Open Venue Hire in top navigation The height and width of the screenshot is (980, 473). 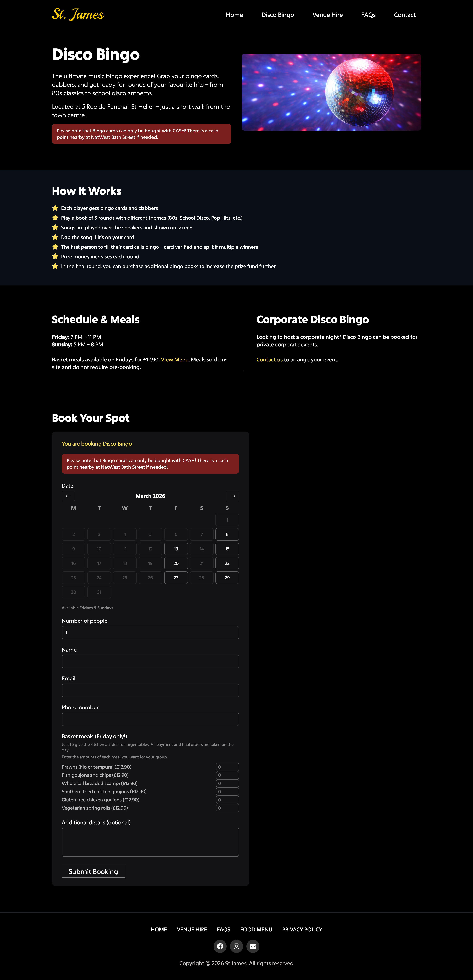pos(327,15)
